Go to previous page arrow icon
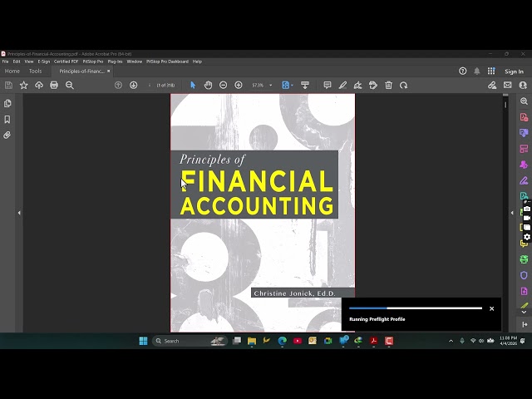Viewport: 532px width, 399px height. 118,85
